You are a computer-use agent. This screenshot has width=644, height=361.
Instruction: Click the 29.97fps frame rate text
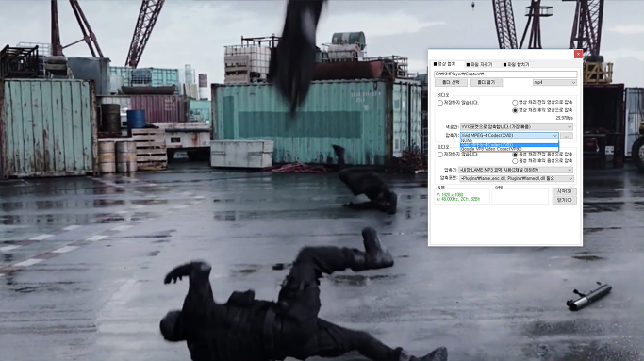[565, 118]
